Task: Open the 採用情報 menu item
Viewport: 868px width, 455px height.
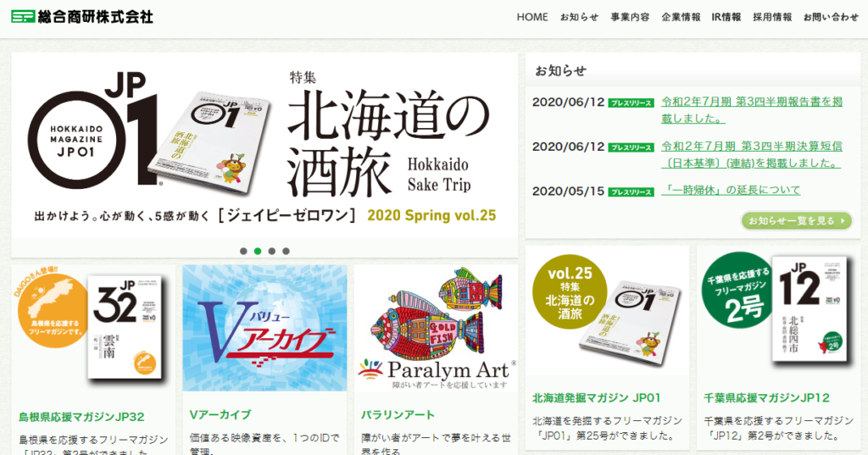Action: pyautogui.click(x=772, y=17)
